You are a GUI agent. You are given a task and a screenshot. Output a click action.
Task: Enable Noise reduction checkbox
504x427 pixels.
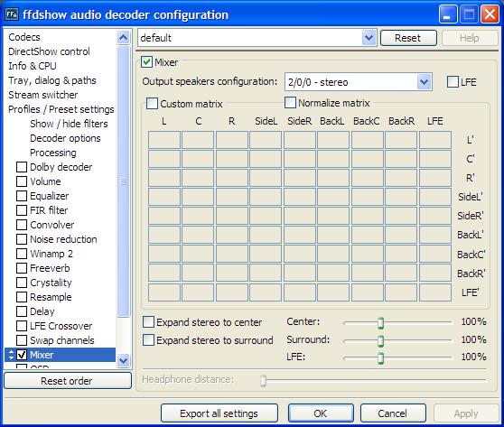coord(22,239)
